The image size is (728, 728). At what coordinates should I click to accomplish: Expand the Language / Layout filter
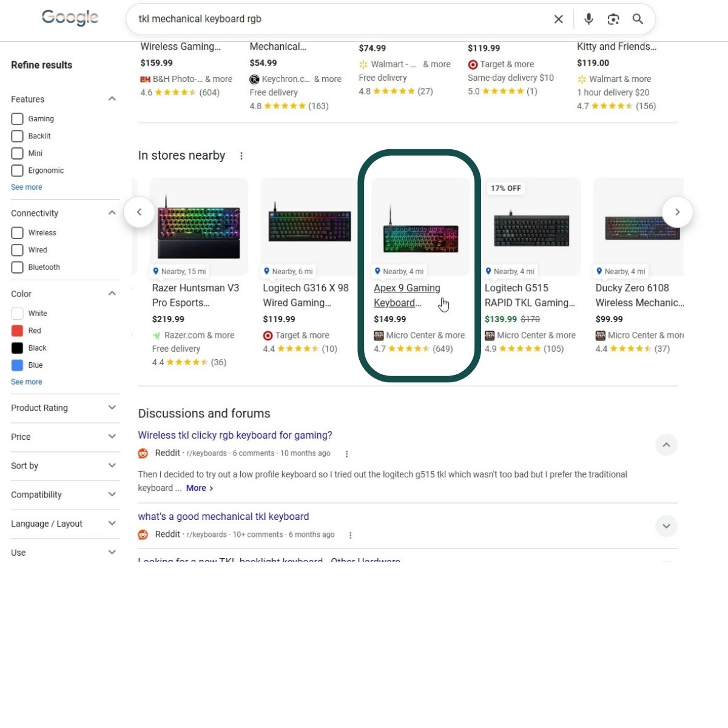tap(112, 524)
